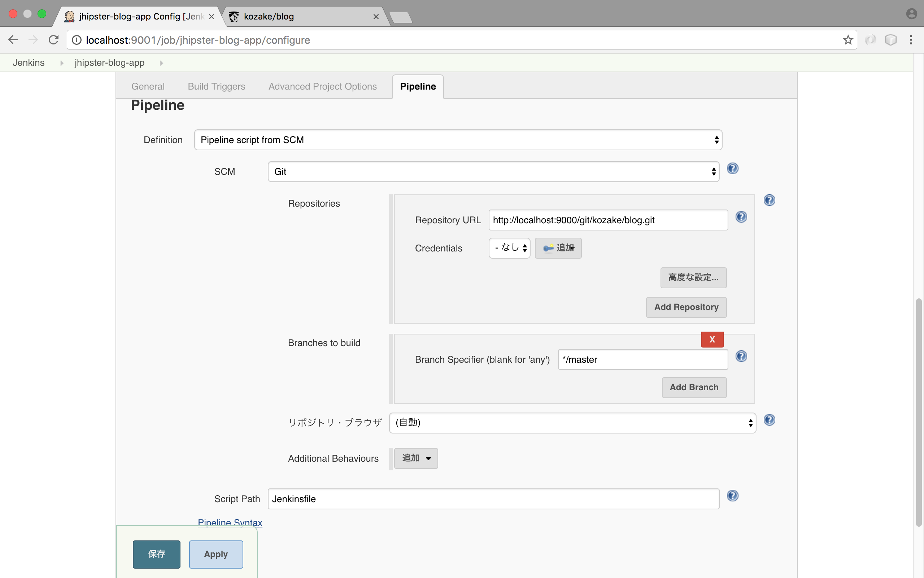
Task: Delete the branch with the red X button
Action: click(712, 340)
